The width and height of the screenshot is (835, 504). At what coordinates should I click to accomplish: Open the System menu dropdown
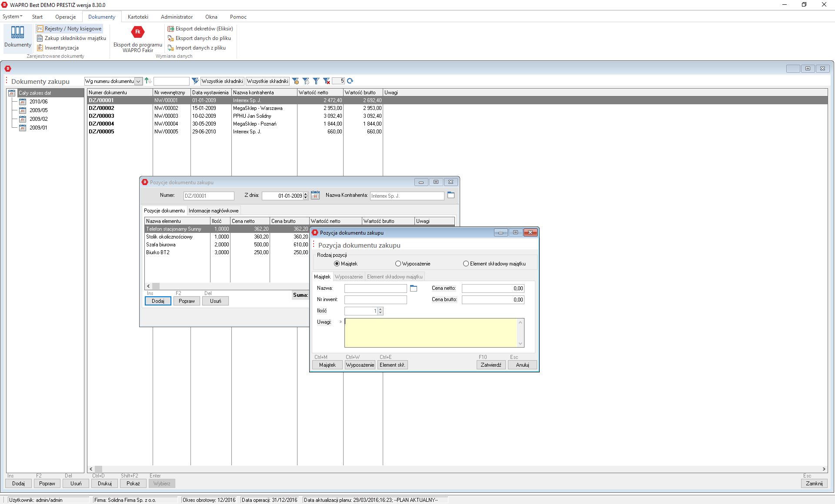coord(12,17)
